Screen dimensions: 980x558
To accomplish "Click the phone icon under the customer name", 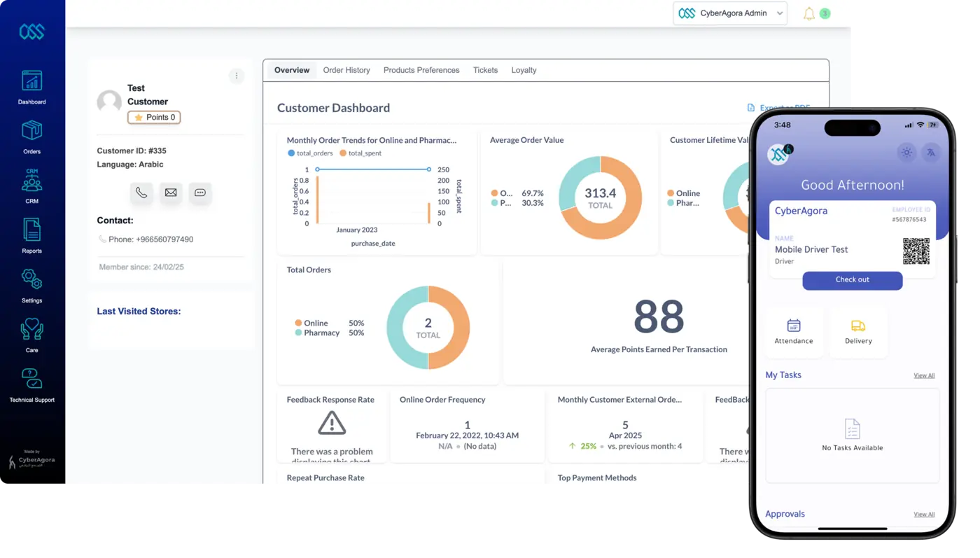I will [x=141, y=193].
